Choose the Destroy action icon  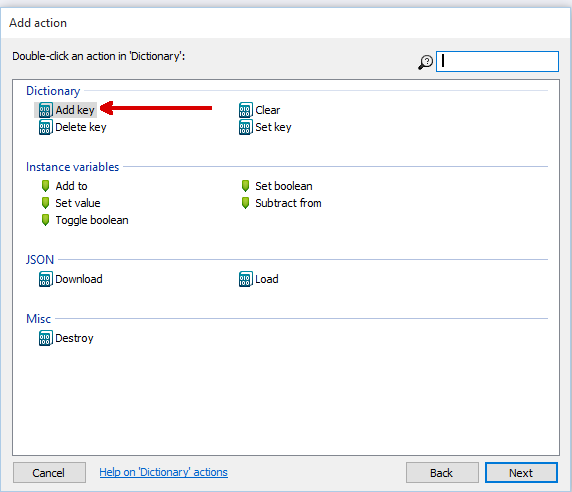tap(45, 338)
